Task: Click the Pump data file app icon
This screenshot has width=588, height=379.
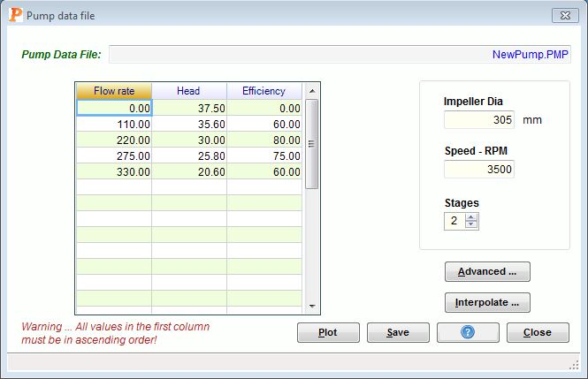Action: (15, 15)
